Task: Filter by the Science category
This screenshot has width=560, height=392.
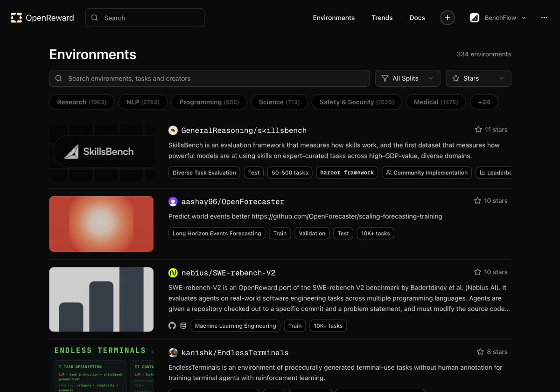Action: [280, 102]
